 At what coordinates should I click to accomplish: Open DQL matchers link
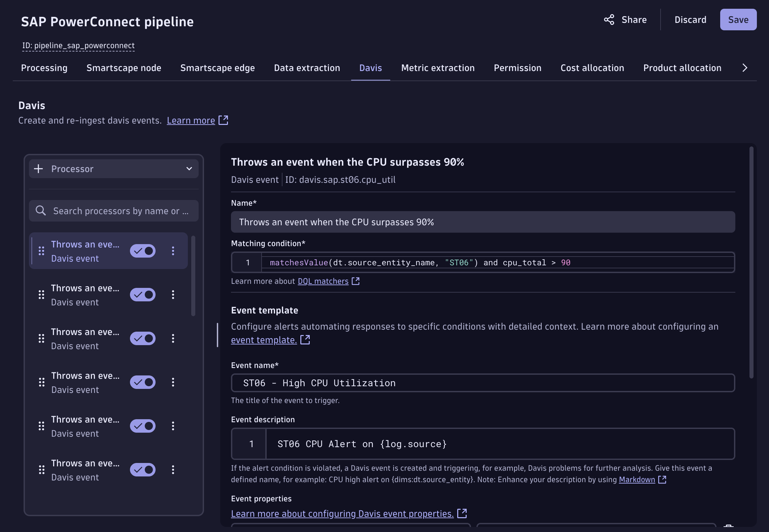(x=323, y=281)
